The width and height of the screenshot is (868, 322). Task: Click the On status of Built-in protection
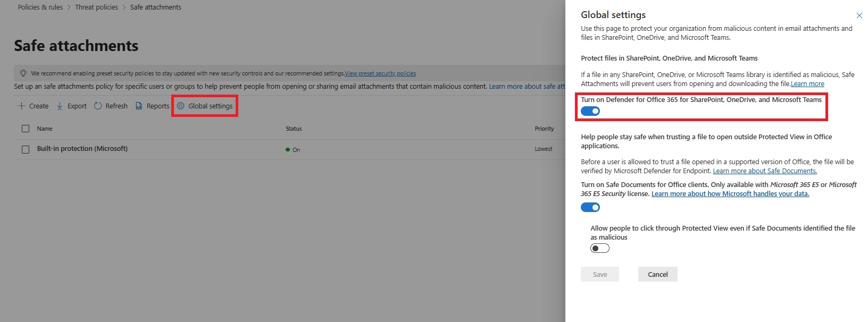[x=293, y=150]
